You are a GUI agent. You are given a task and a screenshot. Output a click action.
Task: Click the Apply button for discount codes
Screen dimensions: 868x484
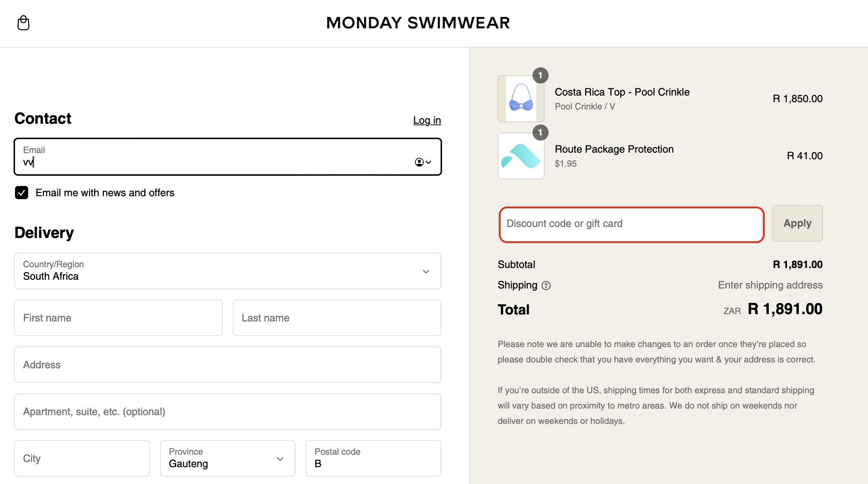click(797, 223)
